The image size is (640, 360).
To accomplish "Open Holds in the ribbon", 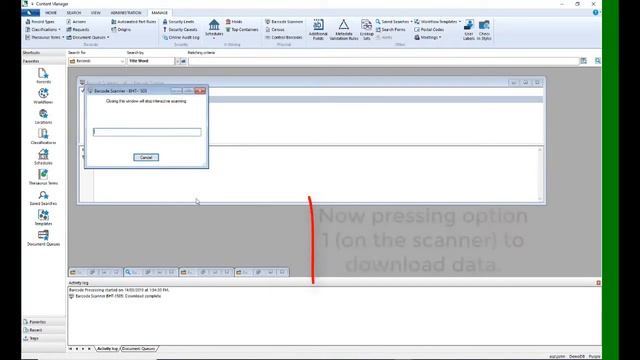I will pyautogui.click(x=234, y=22).
